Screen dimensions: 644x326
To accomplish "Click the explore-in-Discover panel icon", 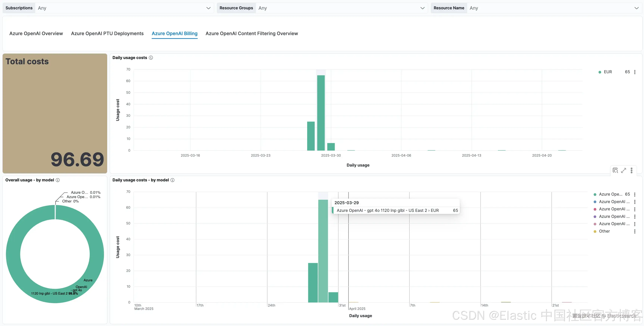I will point(615,170).
